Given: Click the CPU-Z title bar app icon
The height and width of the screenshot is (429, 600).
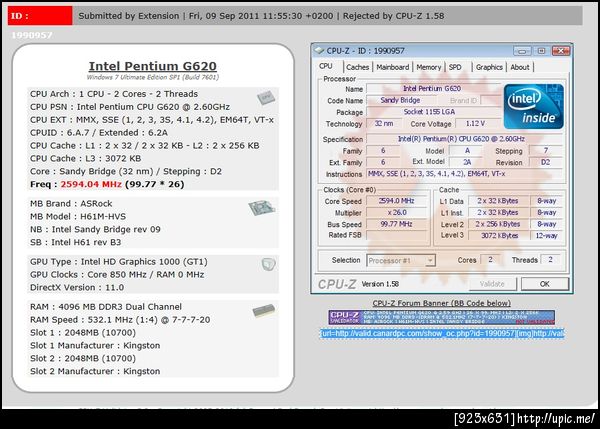Looking at the screenshot, I should coord(319,51).
